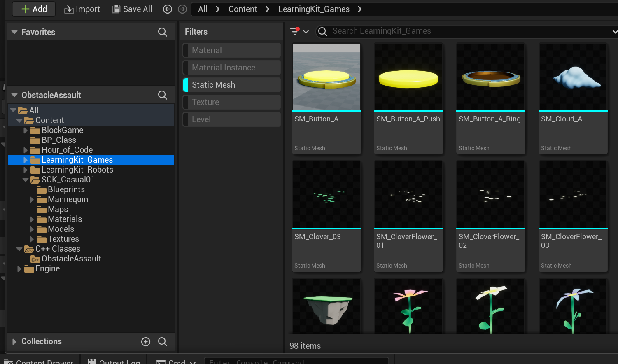The height and width of the screenshot is (364, 618).
Task: Expand the chevron after the LearningKit_Games breadcrumb
Action: click(360, 9)
